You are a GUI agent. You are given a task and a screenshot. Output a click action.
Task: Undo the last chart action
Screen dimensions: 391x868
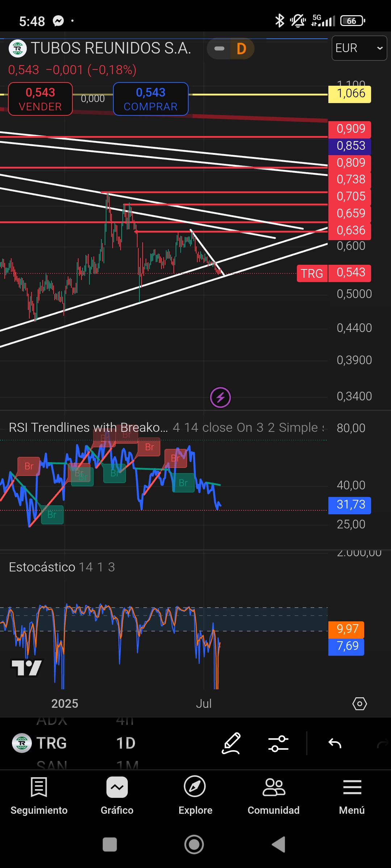coord(335,743)
